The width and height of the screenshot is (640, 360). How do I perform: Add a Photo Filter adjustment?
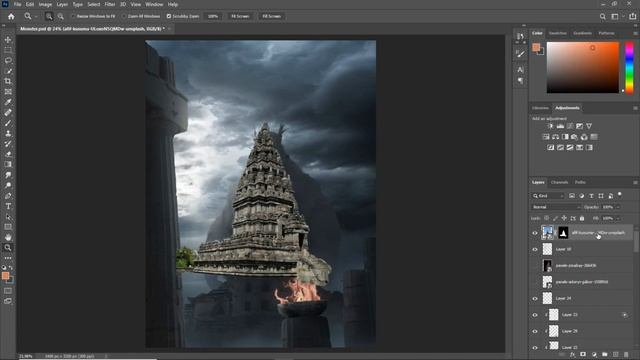tap(574, 137)
